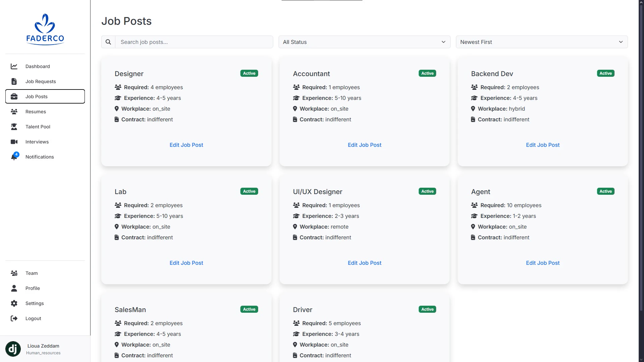Click the Logout arrow icon
644x362 pixels.
[x=14, y=318]
